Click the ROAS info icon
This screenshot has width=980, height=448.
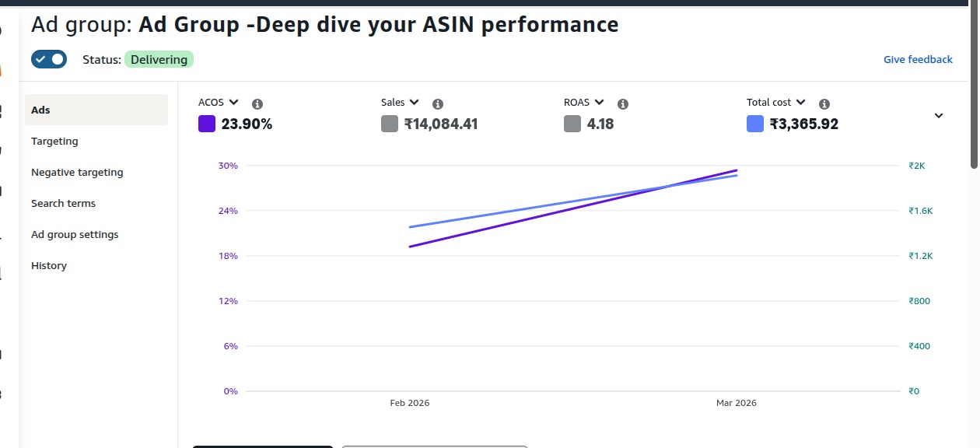(x=623, y=103)
